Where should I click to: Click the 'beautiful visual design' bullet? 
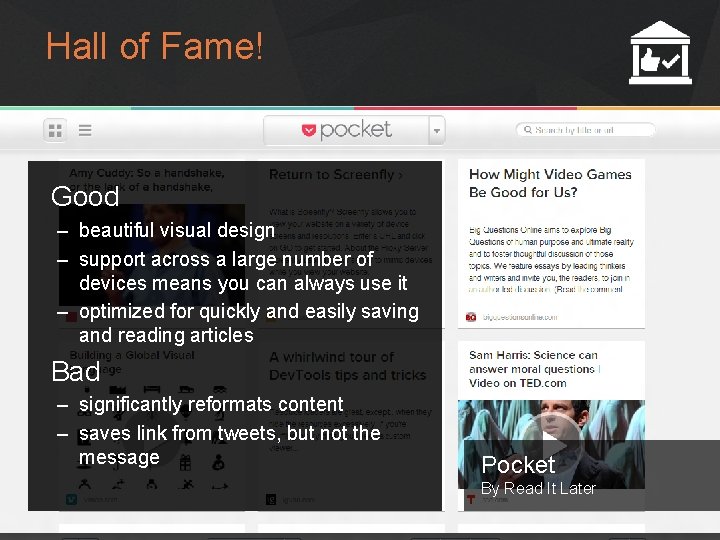point(177,230)
